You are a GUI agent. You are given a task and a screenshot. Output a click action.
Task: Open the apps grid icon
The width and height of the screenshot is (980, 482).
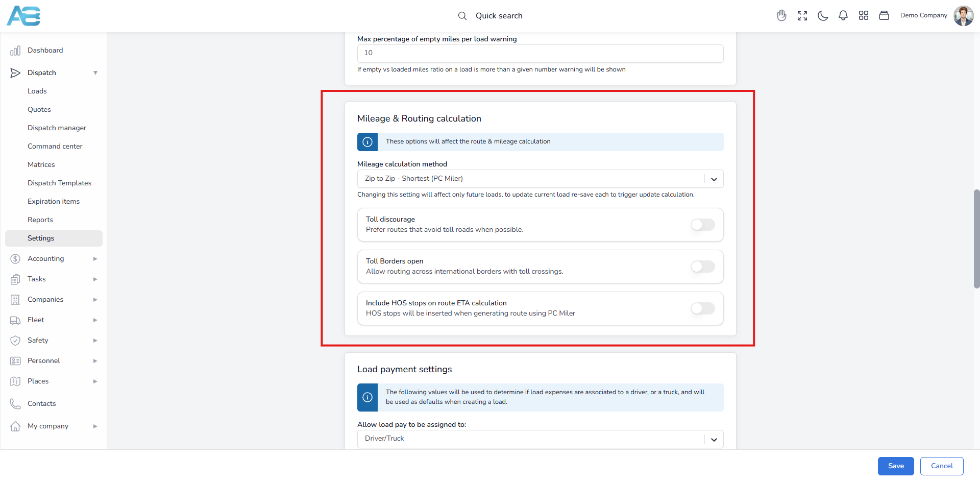click(x=863, y=16)
